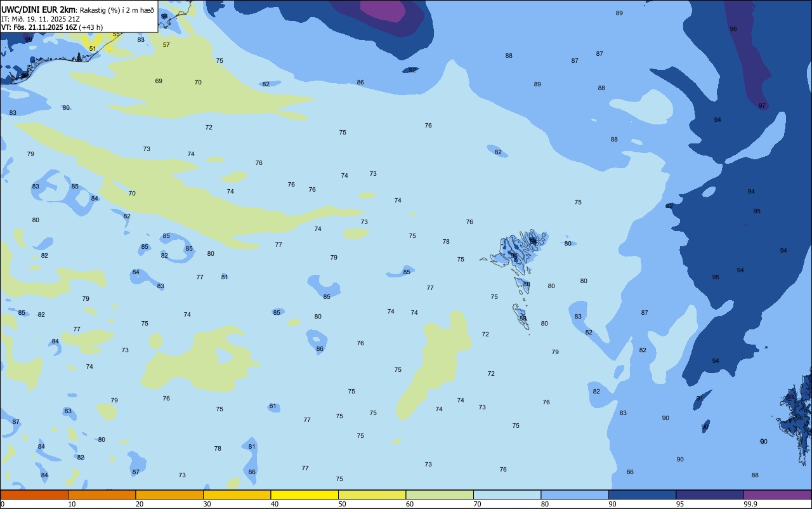Click the 0–10 dark orange legend swatch
The height and width of the screenshot is (509, 812).
34,494
